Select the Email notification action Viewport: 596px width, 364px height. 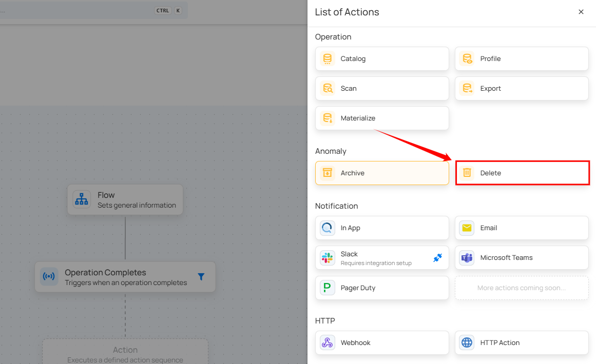point(522,228)
